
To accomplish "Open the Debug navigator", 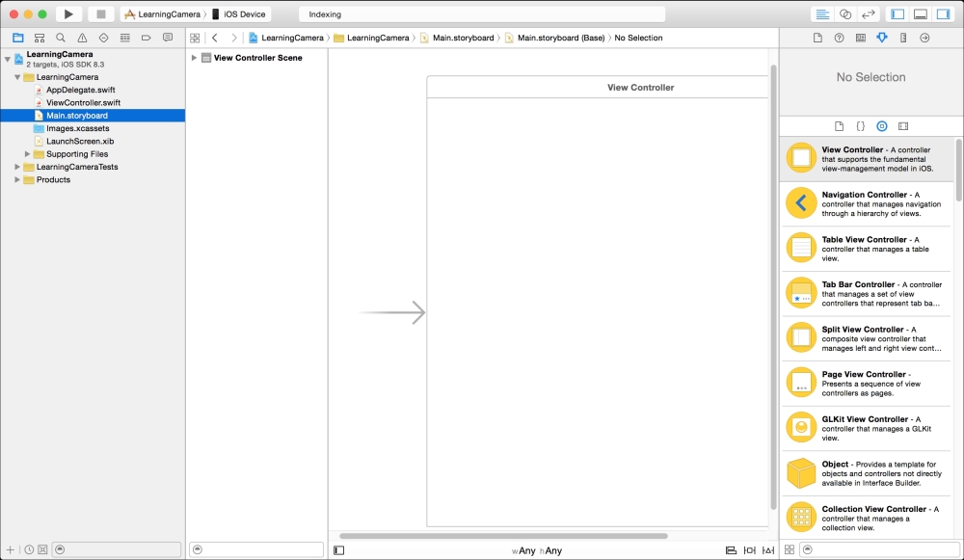I will (124, 38).
